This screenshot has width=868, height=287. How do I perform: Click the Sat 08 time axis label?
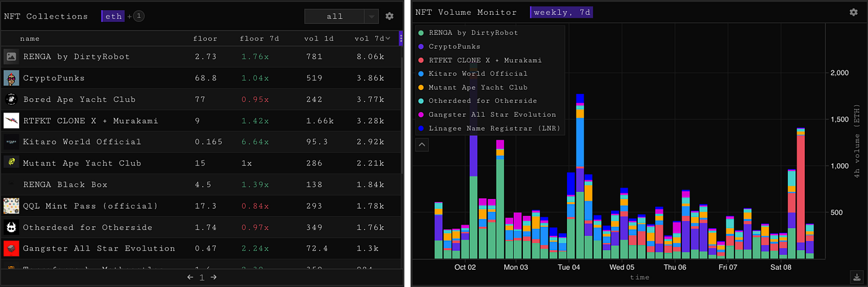(780, 267)
